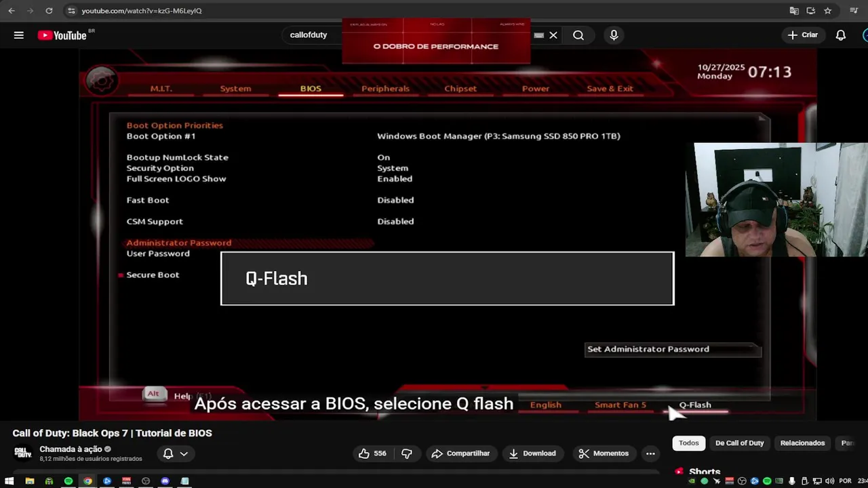Click the video player area
Viewport: 868px width, 488px height.
coord(448,234)
